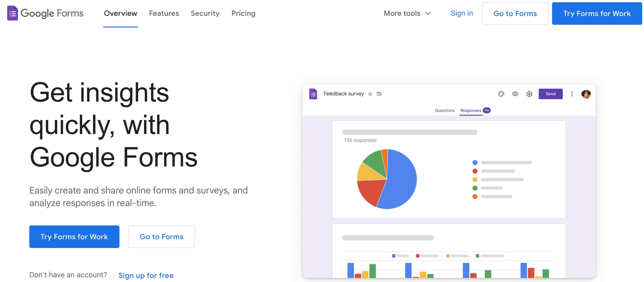Click Go to Forms button
The image size is (644, 282).
pyautogui.click(x=515, y=13)
